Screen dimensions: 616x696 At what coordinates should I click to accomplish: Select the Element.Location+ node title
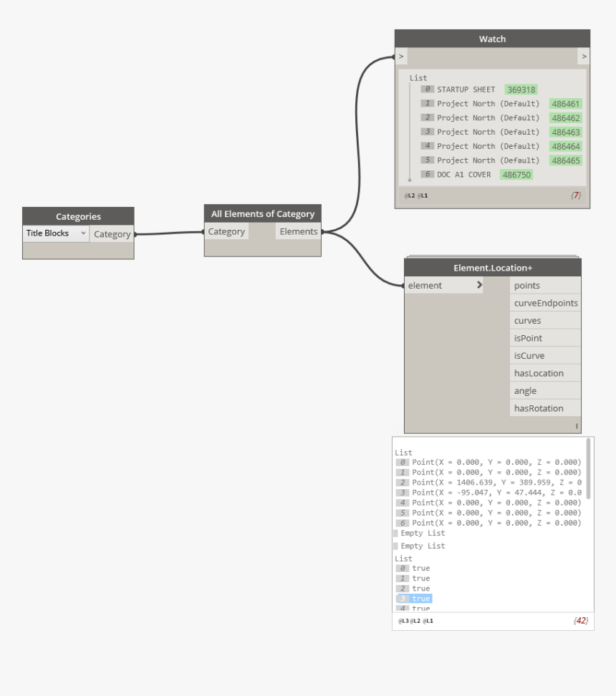[x=492, y=268]
